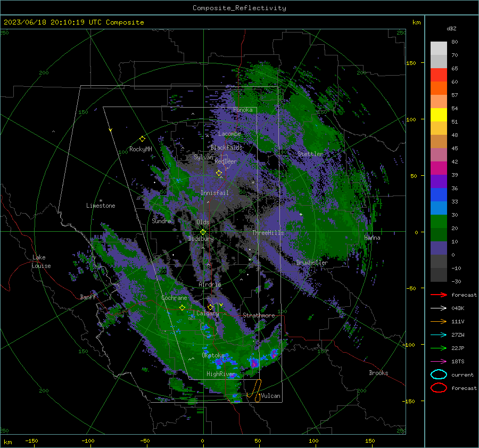Click the intense storm cell east of Okotoks
The width and height of the screenshot is (479, 448).
(x=254, y=363)
